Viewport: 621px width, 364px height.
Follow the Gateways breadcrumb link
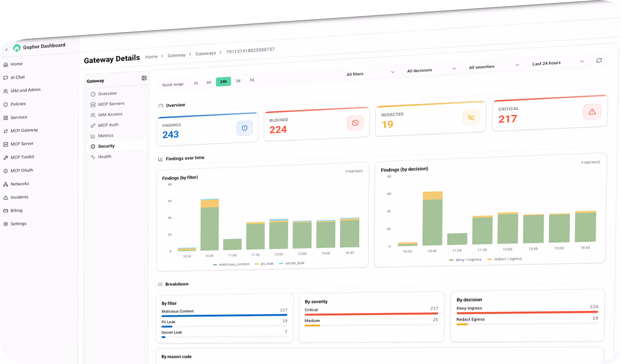(205, 53)
